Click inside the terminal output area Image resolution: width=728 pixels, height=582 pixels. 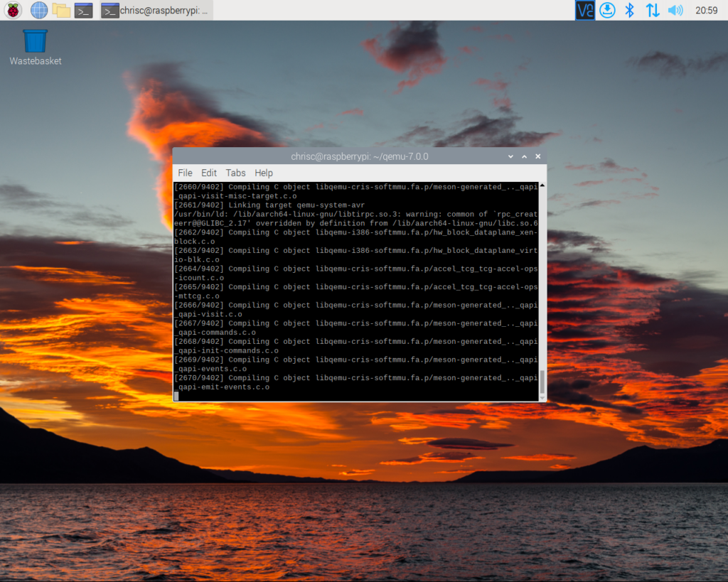pos(355,291)
